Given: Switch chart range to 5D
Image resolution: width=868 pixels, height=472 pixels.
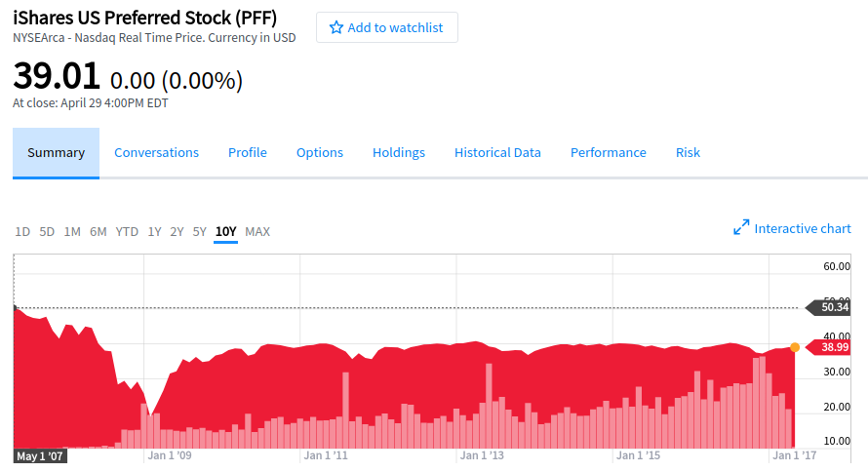Looking at the screenshot, I should pos(47,232).
